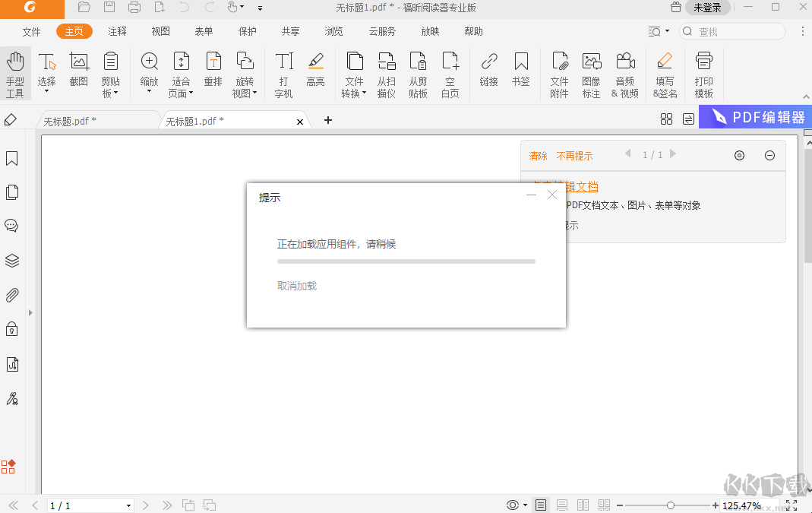Open the Layers panel in the left sidebar
The image size is (812, 513).
click(12, 260)
